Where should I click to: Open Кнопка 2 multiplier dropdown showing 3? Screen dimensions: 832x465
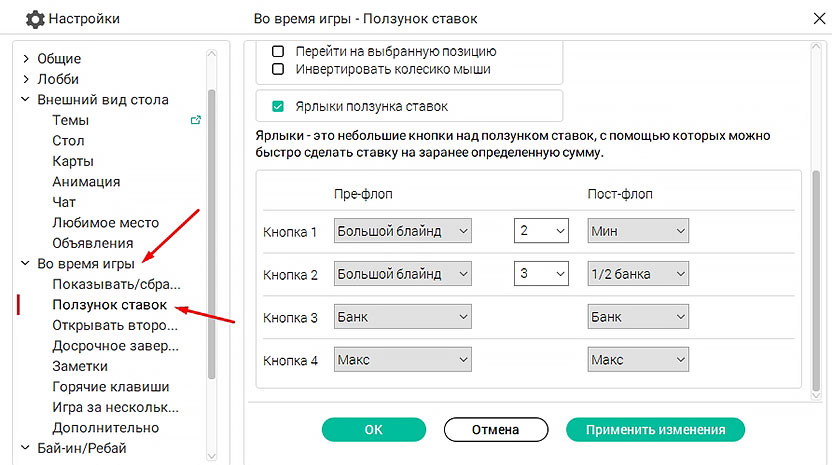[541, 274]
